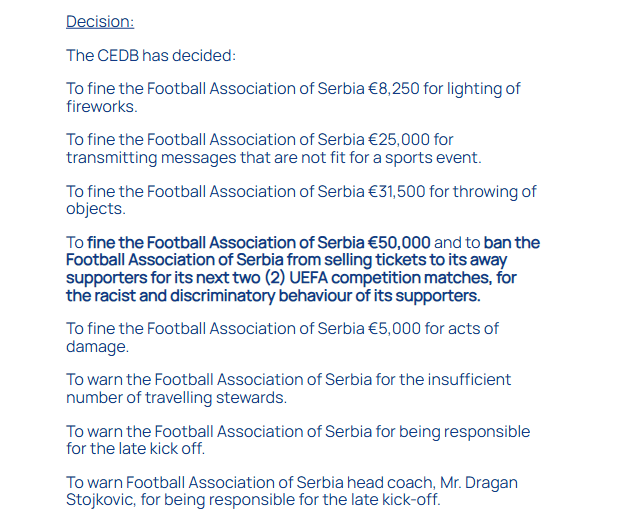Click bold text 'UEFA competition matches'
628x519 pixels.
[390, 278]
